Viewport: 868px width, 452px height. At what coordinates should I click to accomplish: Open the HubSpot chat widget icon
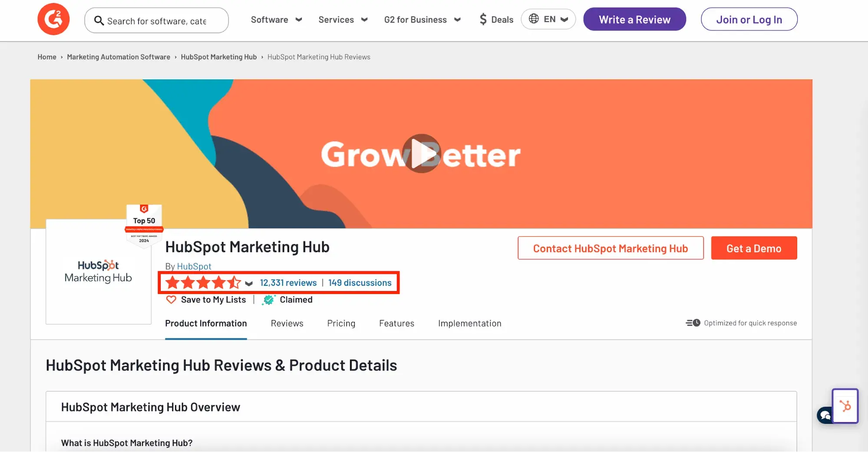[845, 406]
